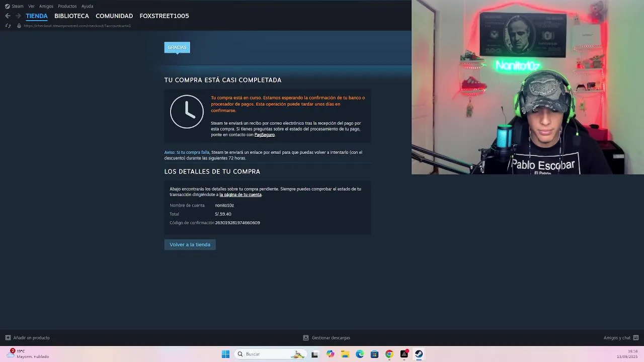Screen dimensions: 644x362
Task: Click the Buscar search box in taskbar
Action: pos(270,354)
